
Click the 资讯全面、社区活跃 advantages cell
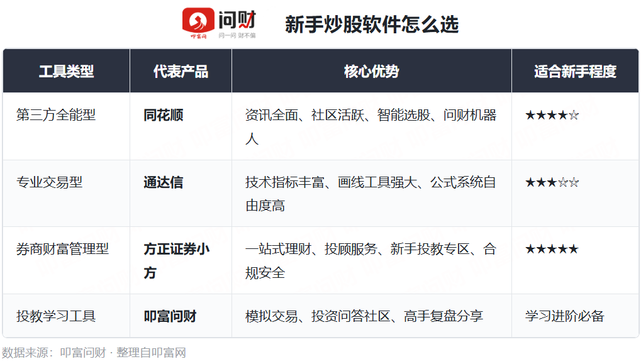[371, 126]
